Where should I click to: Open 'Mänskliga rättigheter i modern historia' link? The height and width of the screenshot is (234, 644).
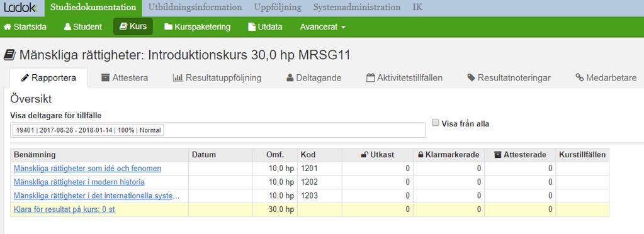pos(79,182)
